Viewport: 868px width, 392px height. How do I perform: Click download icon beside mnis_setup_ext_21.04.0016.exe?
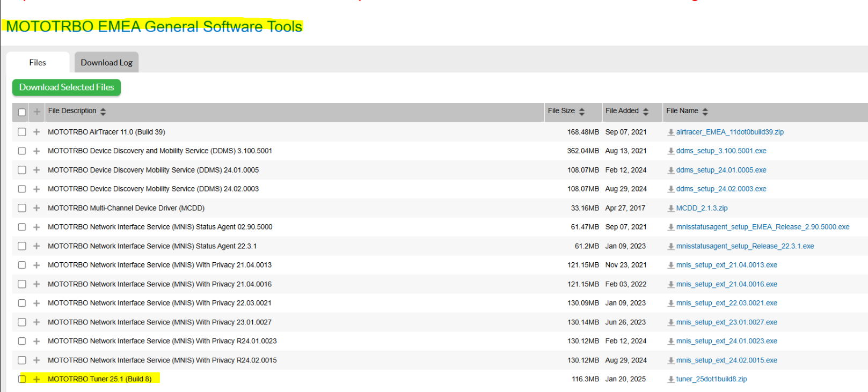(x=671, y=285)
